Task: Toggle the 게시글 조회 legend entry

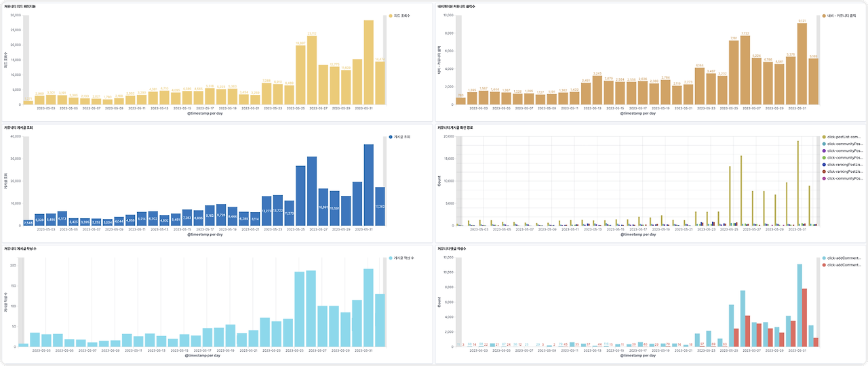Action: 400,137
